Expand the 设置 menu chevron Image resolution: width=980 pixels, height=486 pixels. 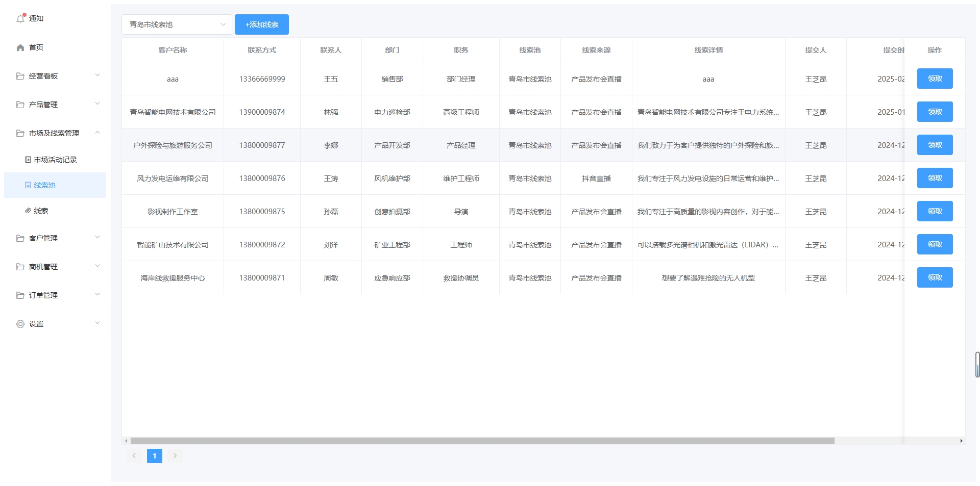click(97, 323)
